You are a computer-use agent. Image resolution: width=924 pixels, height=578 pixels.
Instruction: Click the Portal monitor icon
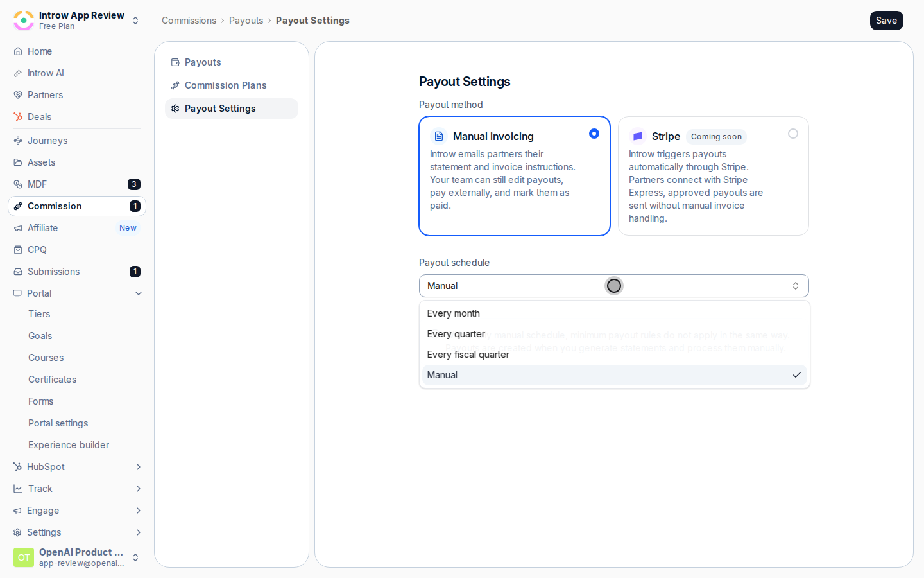pos(17,293)
